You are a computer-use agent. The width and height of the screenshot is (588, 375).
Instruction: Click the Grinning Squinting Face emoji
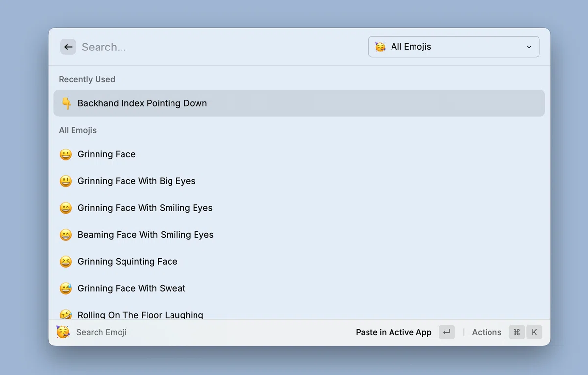(66, 262)
